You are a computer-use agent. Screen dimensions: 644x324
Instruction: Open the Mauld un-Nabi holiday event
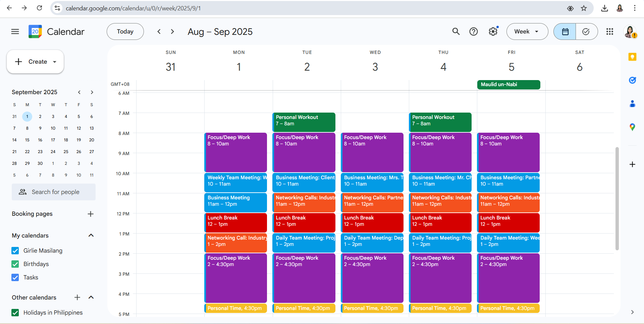[x=508, y=84]
